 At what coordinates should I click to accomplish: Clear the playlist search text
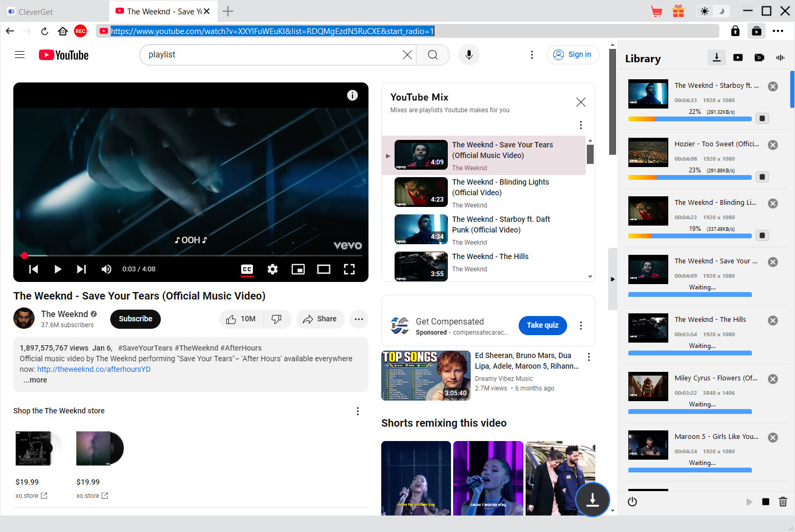tap(407, 55)
